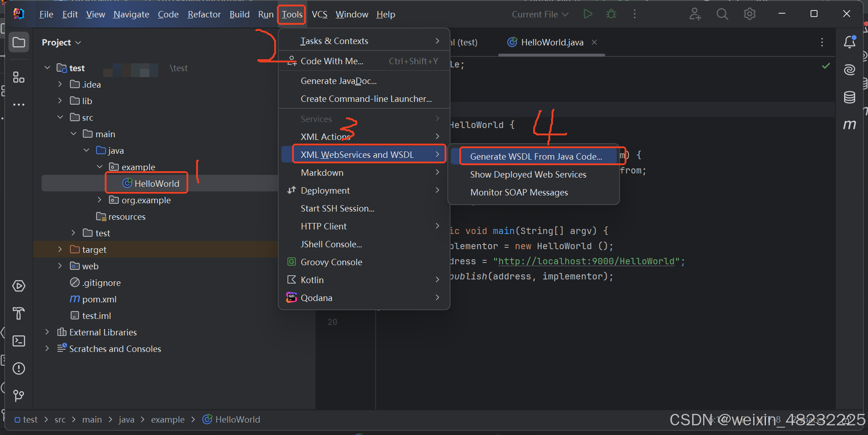The height and width of the screenshot is (435, 868).
Task: Open the Database tool window
Action: [x=850, y=97]
